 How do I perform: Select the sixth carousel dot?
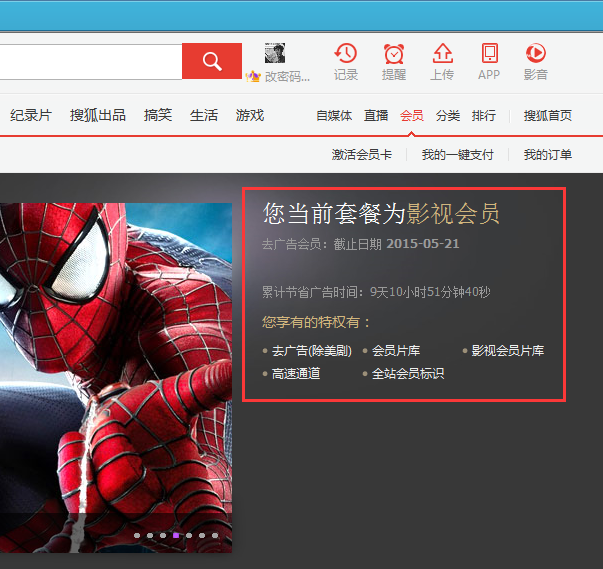[x=202, y=536]
